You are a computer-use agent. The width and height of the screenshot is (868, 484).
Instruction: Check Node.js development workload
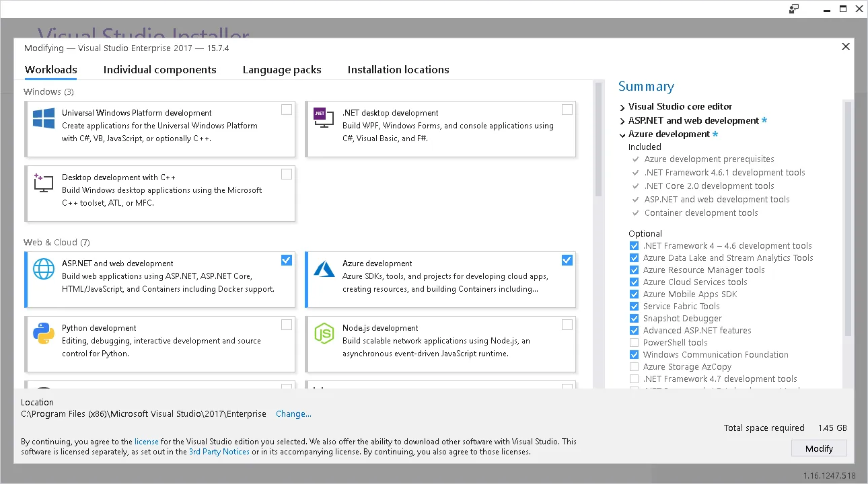pos(567,325)
